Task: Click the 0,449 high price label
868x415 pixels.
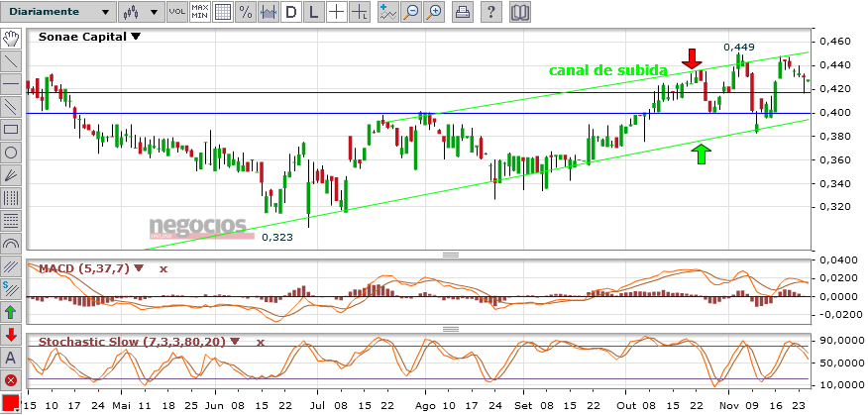Action: 739,48
